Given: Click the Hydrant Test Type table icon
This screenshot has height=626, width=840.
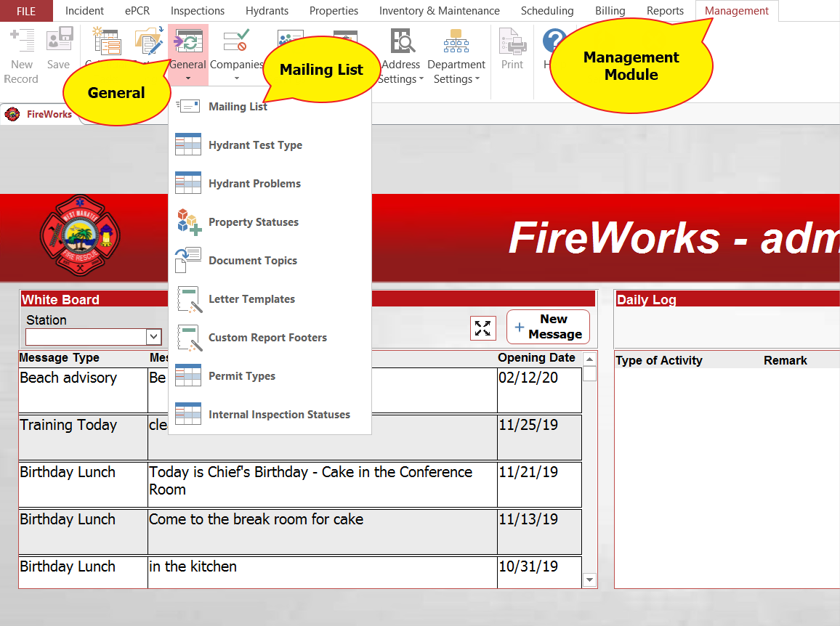Looking at the screenshot, I should click(x=188, y=145).
